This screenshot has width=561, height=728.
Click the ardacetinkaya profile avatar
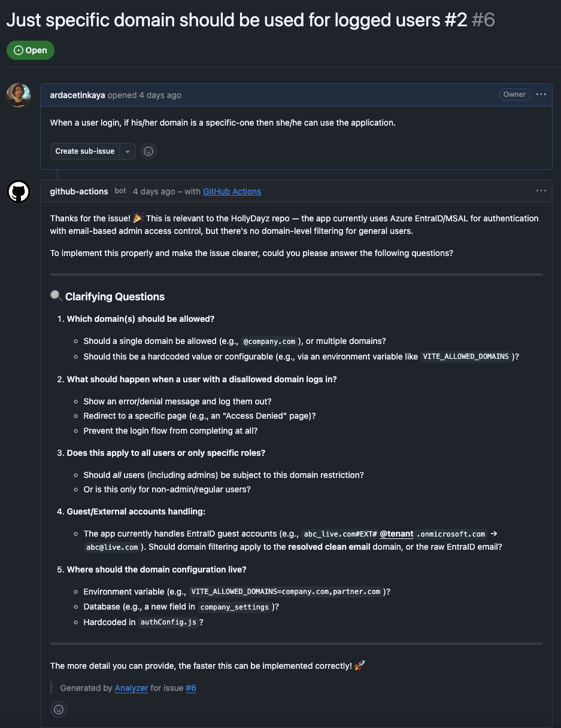tap(19, 95)
